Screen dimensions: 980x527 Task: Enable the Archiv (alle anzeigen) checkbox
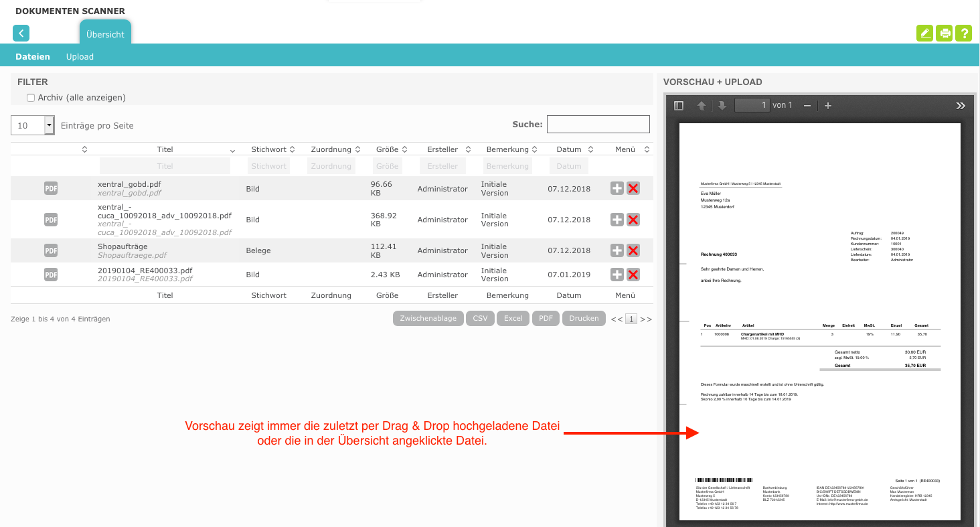coord(31,98)
